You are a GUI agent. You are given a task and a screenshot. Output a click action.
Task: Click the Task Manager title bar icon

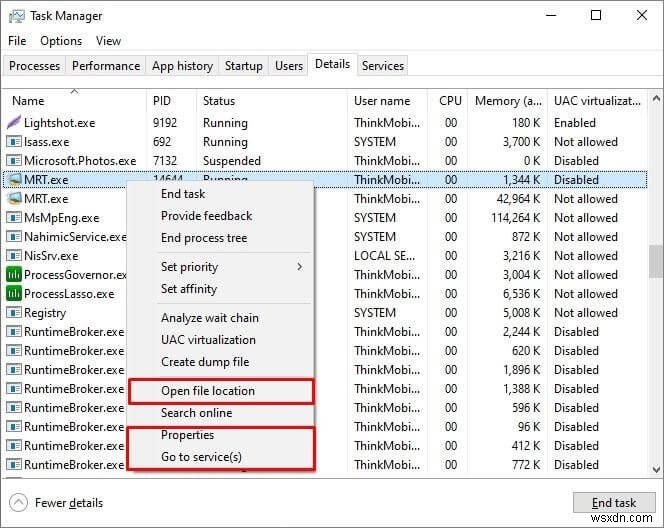coord(17,17)
